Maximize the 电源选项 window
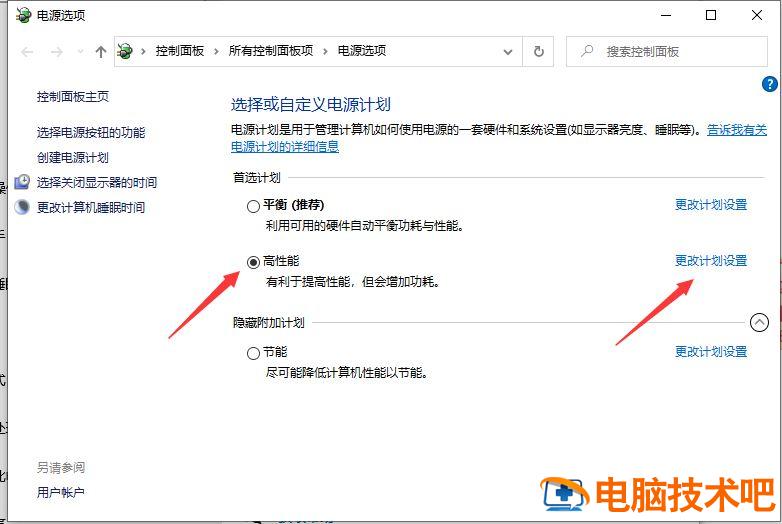 (x=711, y=15)
